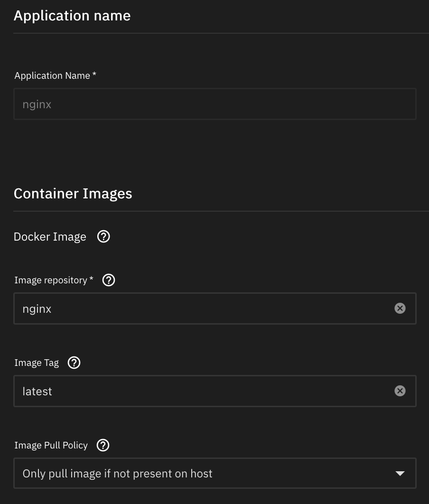Click the 'Docker Image' label text

(x=50, y=237)
